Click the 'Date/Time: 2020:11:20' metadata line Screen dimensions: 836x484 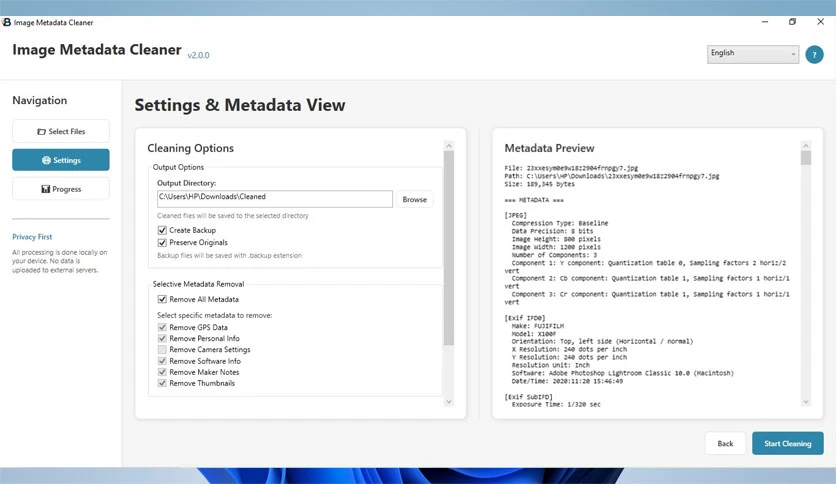pyautogui.click(x=567, y=381)
